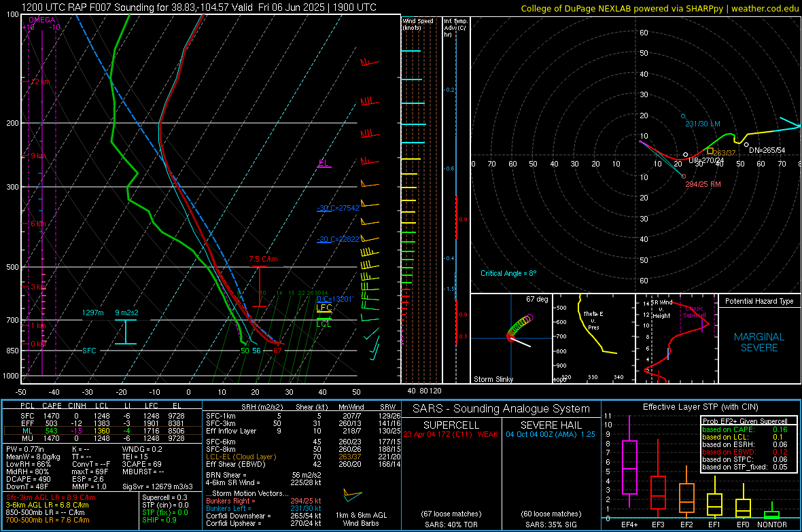Click the '04 Oct 04 00Z (AMA) 1.25' analogue

click(551, 434)
